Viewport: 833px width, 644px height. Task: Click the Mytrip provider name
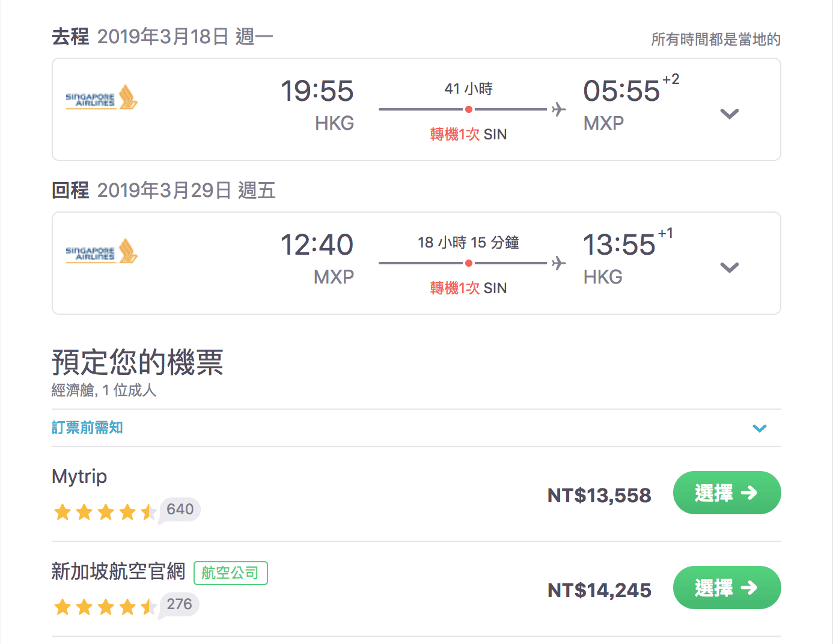(79, 476)
